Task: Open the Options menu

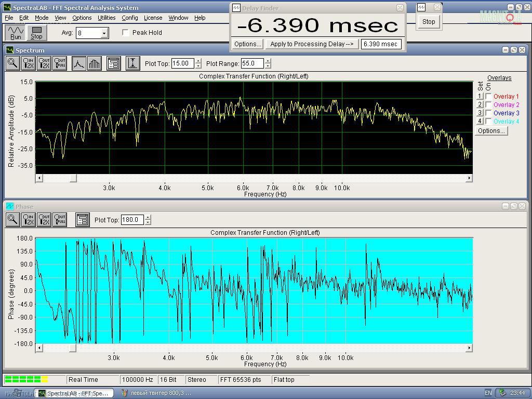Action: (82, 18)
